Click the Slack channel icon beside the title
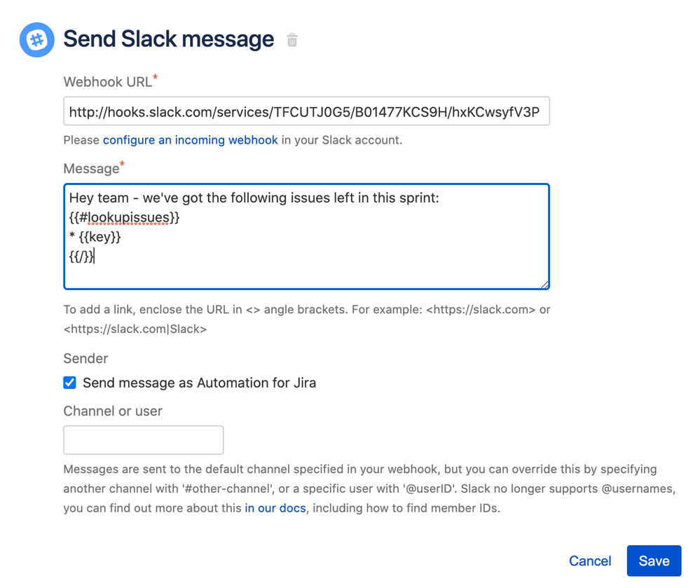This screenshot has width=700, height=588. (36, 40)
